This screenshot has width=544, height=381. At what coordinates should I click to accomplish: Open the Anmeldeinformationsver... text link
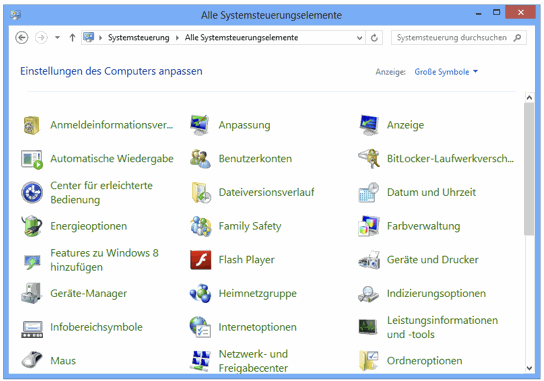[112, 125]
